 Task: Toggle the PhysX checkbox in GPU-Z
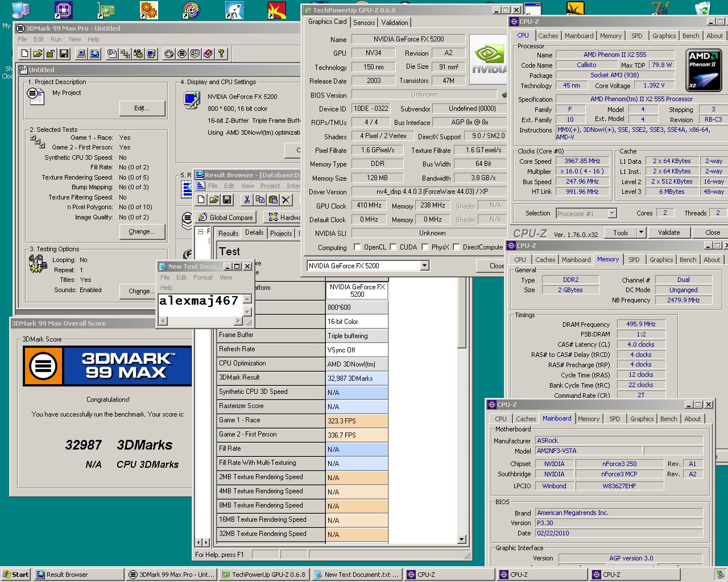[425, 247]
